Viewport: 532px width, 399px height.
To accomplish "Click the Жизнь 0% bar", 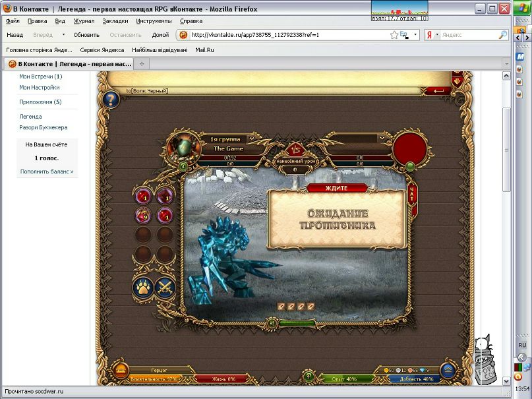I will [x=223, y=379].
